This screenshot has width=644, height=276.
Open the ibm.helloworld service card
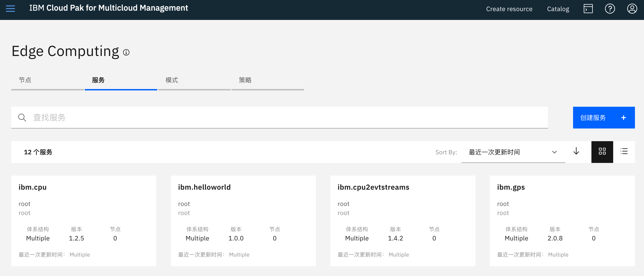coord(243,221)
